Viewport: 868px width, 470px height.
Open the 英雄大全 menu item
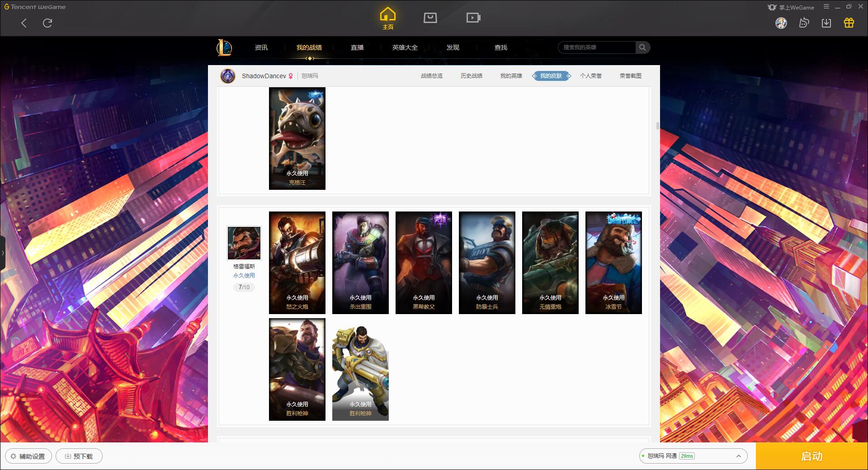click(405, 47)
